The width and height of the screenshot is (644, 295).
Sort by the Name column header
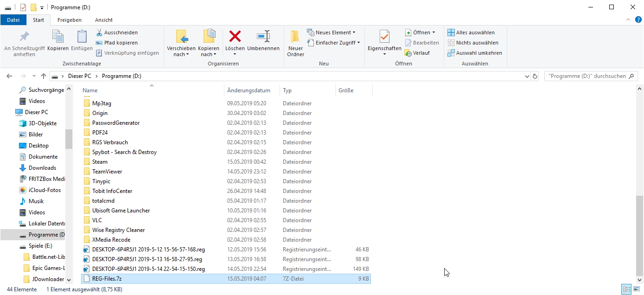point(152,90)
